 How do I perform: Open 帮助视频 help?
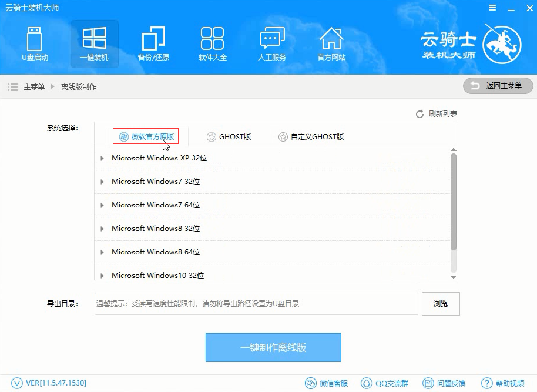coord(503,383)
